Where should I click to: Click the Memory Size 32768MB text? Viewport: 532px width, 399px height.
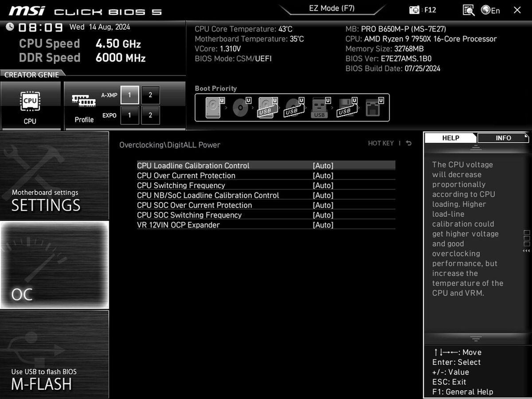tap(384, 49)
